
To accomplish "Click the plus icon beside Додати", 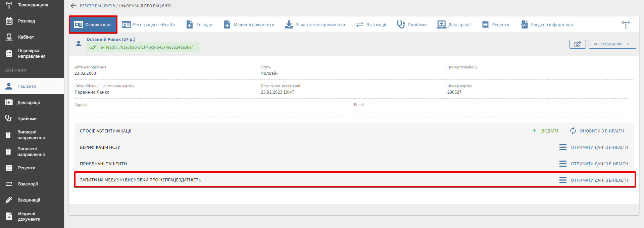I will 534,131.
